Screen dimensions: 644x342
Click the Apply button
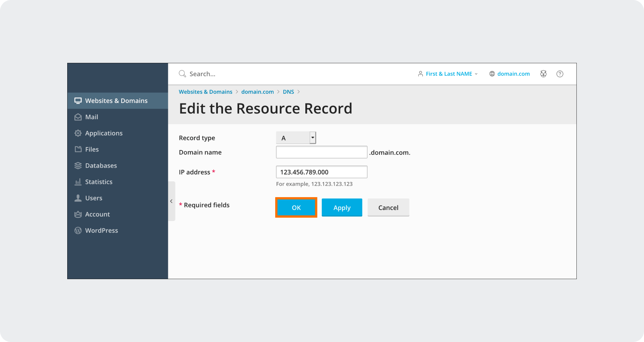342,208
